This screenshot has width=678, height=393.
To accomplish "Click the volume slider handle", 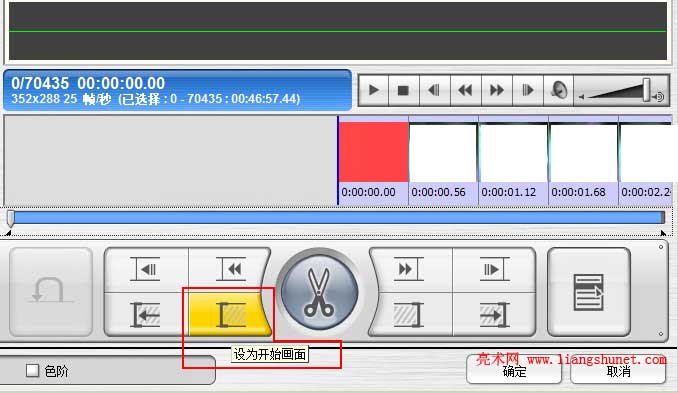I will (646, 89).
